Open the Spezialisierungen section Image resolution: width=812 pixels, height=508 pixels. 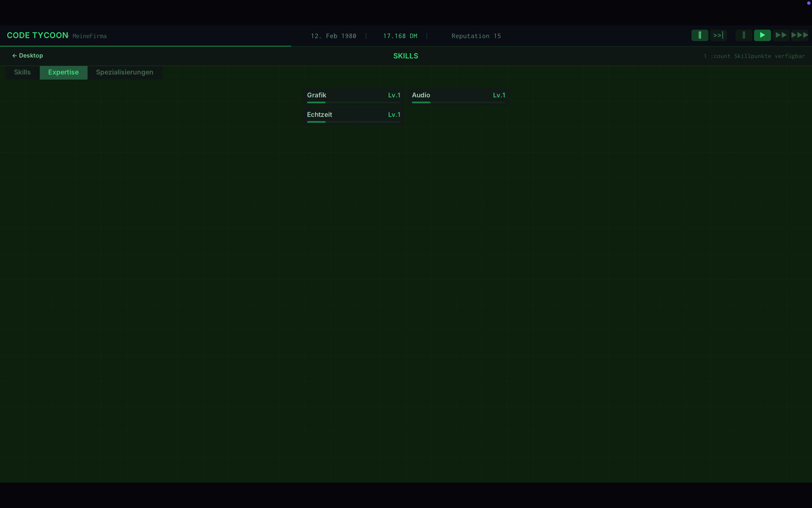point(125,72)
